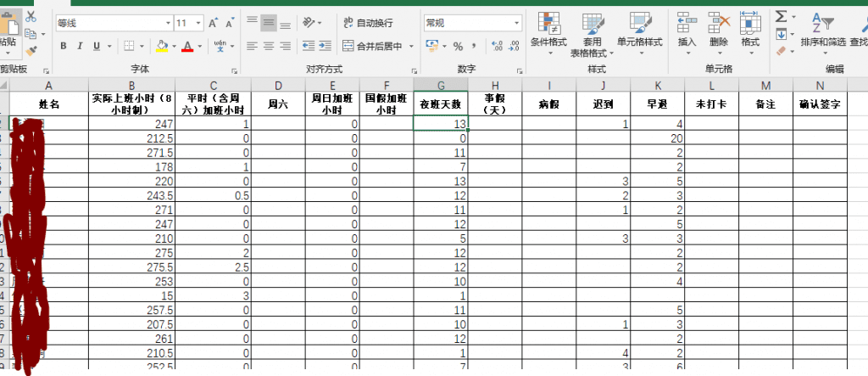
Task: Toggle bold formatting
Action: point(64,46)
